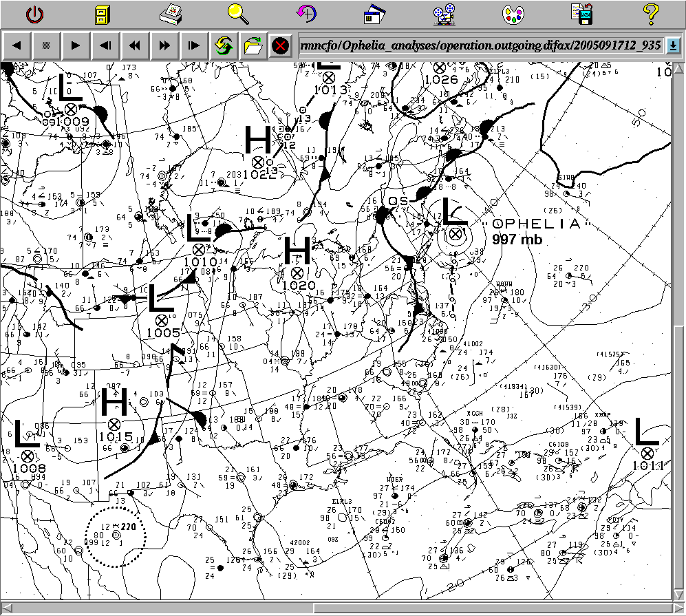Jump to last frame with fast-forward button
This screenshot has width=686, height=616.
(164, 46)
